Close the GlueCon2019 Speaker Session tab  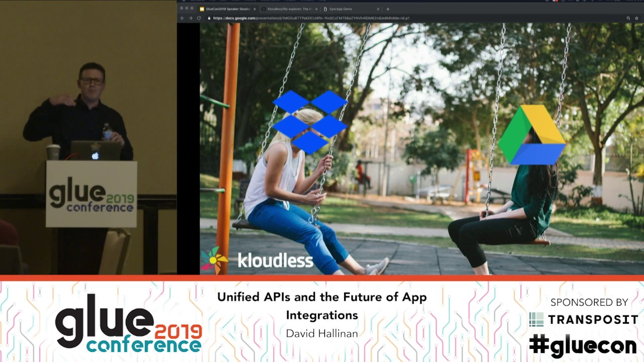[255, 9]
